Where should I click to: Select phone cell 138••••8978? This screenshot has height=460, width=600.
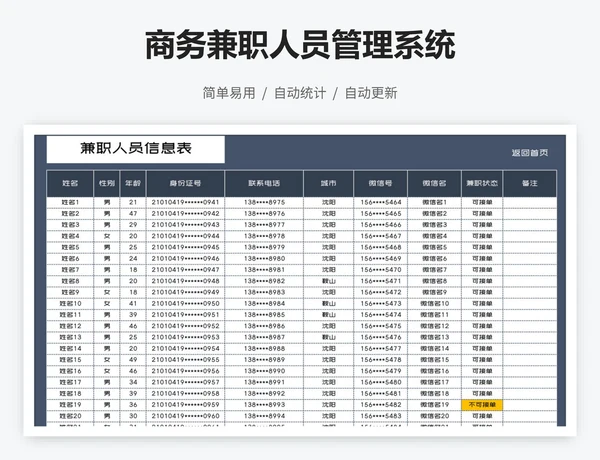pyautogui.click(x=264, y=236)
